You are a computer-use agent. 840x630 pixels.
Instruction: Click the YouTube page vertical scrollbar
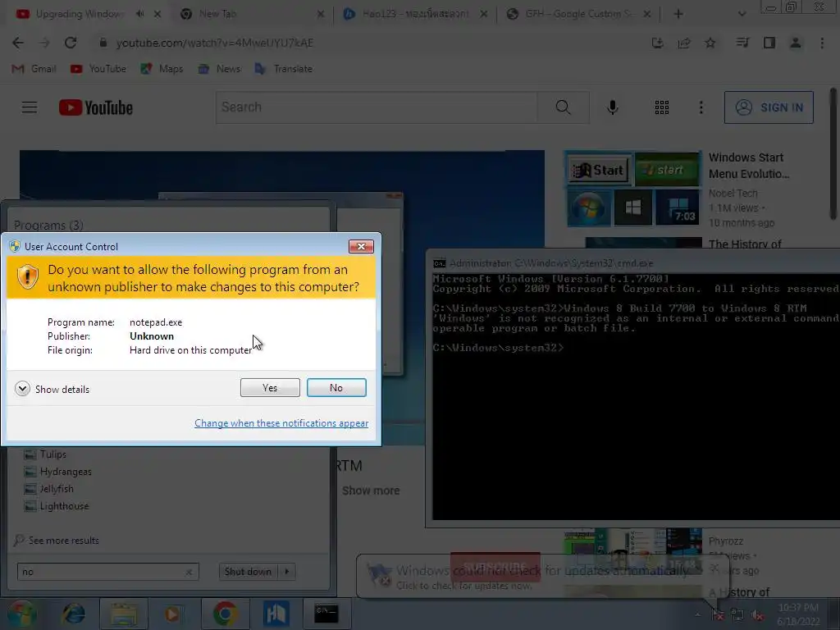coord(833,154)
